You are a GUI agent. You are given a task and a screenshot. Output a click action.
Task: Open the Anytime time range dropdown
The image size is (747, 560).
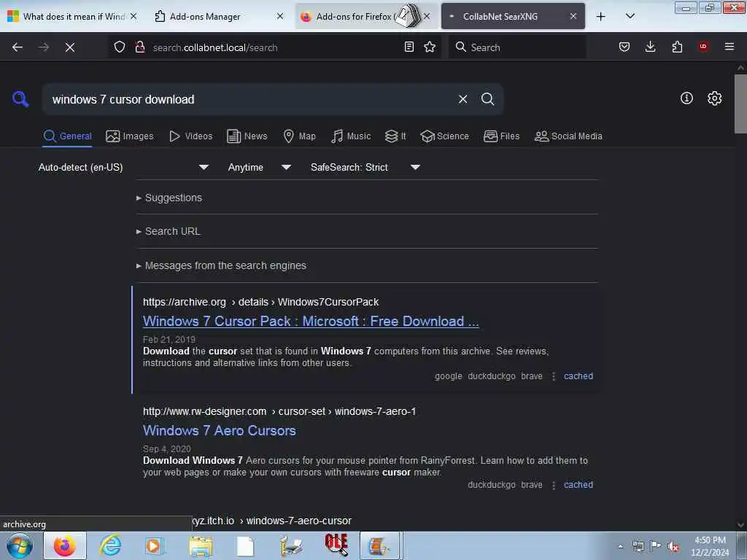coord(259,167)
